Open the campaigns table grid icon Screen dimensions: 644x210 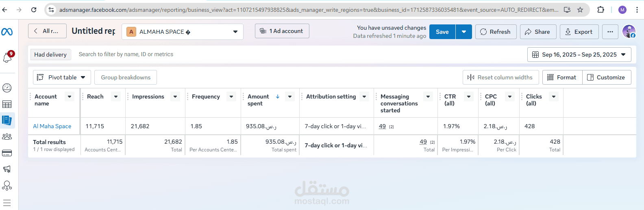(7, 104)
